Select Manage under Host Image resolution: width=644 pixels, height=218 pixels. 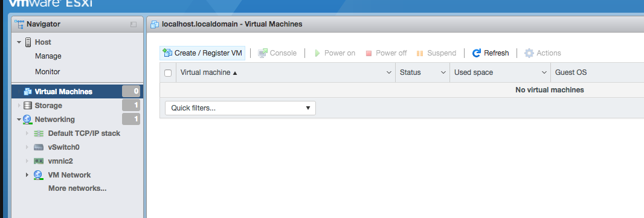point(48,56)
